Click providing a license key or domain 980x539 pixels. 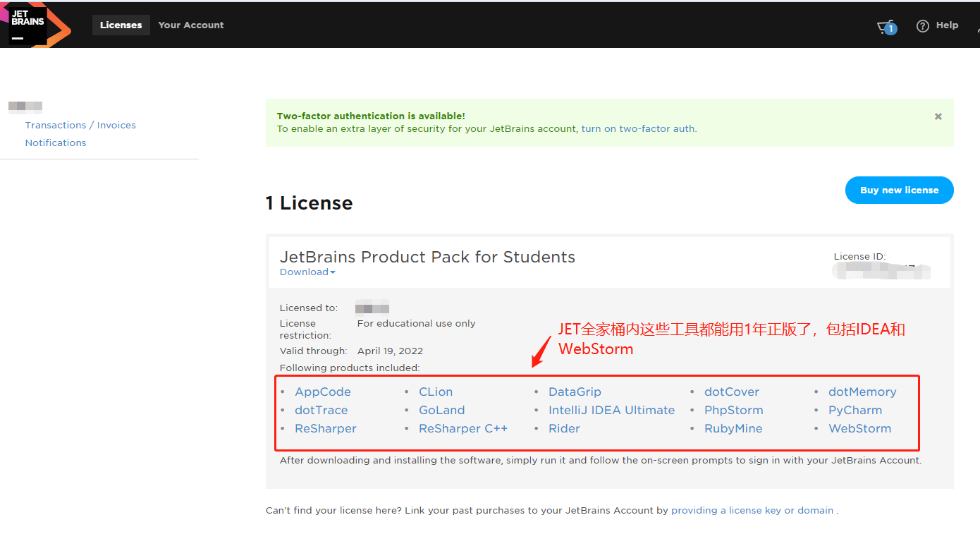pyautogui.click(x=752, y=510)
